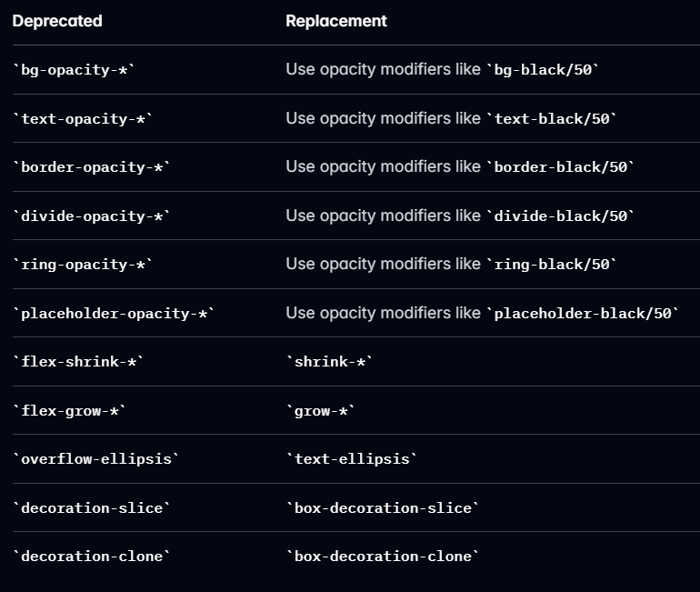Image resolution: width=700 pixels, height=592 pixels.
Task: Click the `ring-black/50` code example
Action: click(552, 265)
